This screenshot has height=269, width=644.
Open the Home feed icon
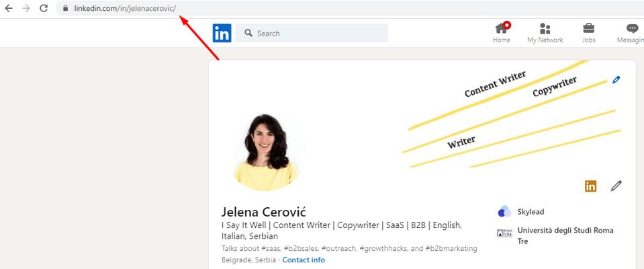[501, 29]
